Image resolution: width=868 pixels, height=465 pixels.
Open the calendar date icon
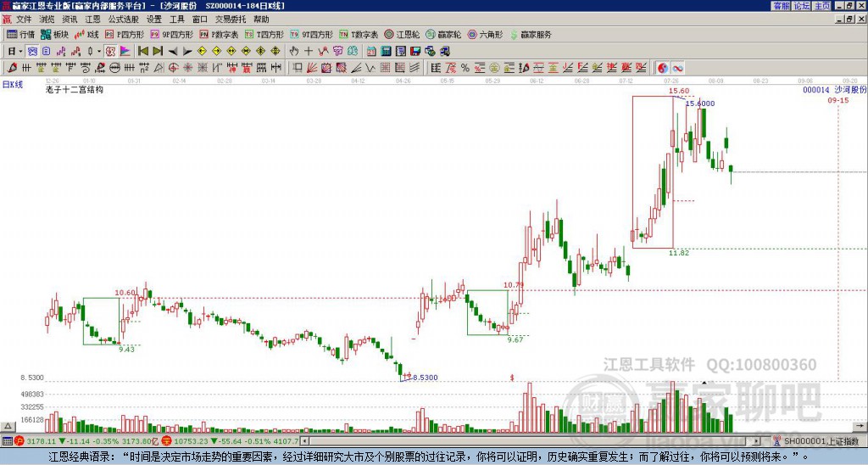[x=371, y=52]
